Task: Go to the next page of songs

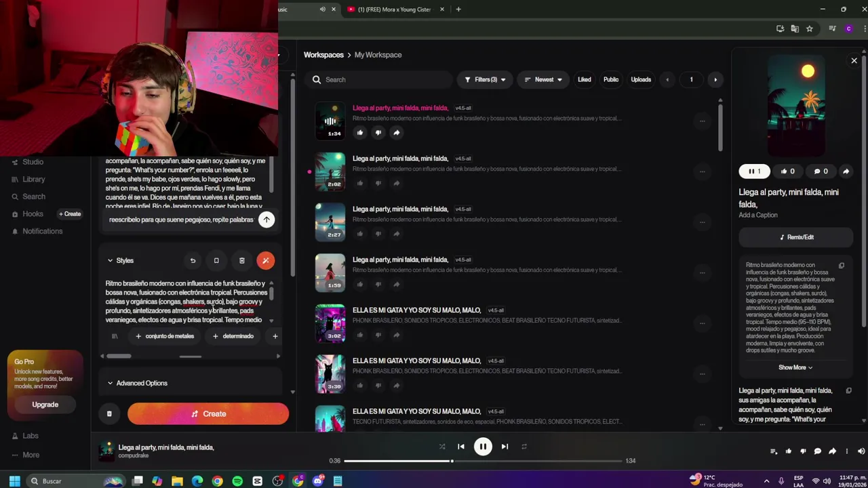Action: 715,79
